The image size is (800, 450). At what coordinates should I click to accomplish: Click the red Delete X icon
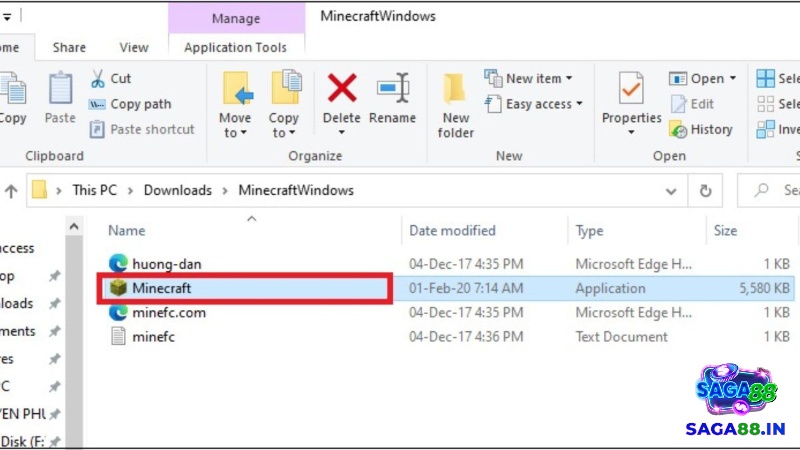click(x=342, y=88)
